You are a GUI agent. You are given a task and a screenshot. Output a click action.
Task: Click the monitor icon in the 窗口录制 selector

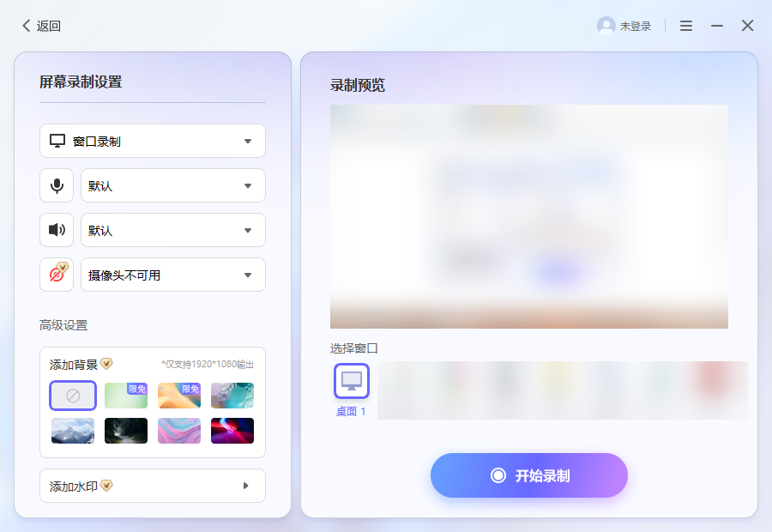click(x=57, y=141)
